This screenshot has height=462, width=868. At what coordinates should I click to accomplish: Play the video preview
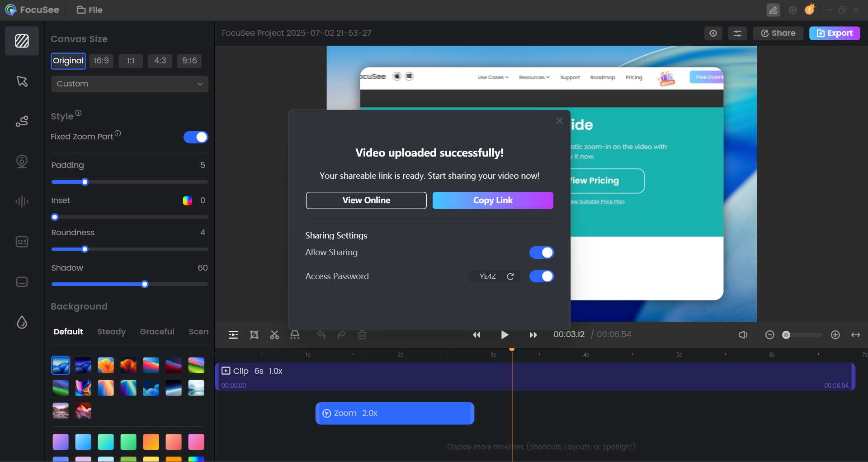505,335
